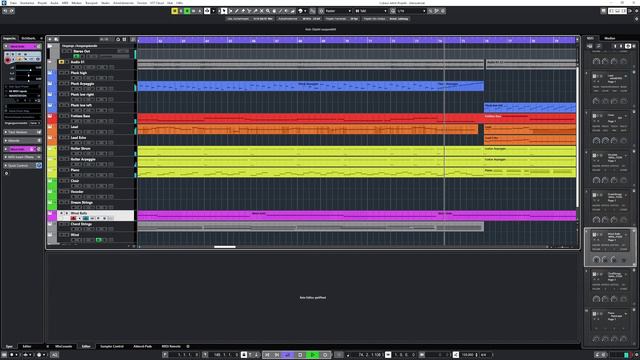Switch to the Sichtbarkeit tab
Screen dimensions: 640x360
pyautogui.click(x=29, y=38)
